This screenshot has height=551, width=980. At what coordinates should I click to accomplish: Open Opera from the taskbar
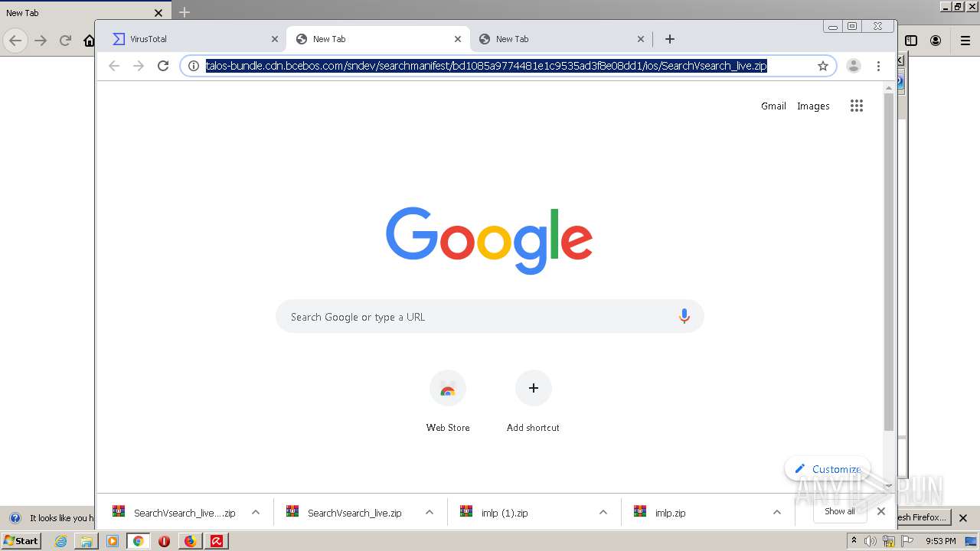point(164,541)
